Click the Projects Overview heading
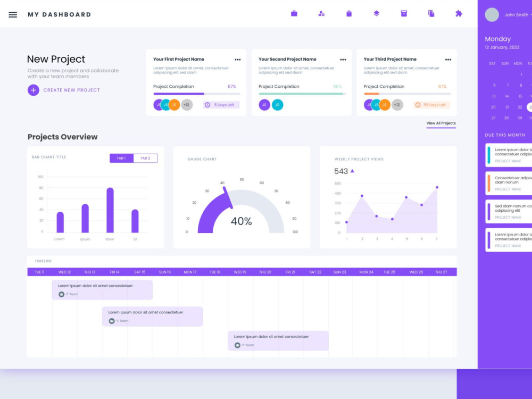Image resolution: width=532 pixels, height=399 pixels. point(62,137)
